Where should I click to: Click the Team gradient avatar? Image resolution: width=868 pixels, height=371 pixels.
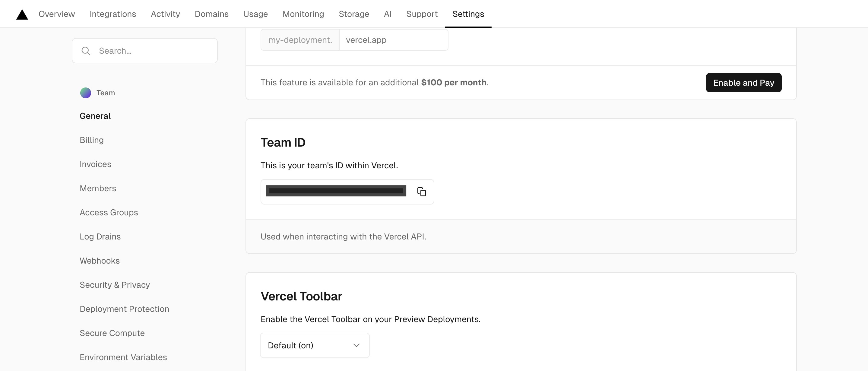(86, 93)
